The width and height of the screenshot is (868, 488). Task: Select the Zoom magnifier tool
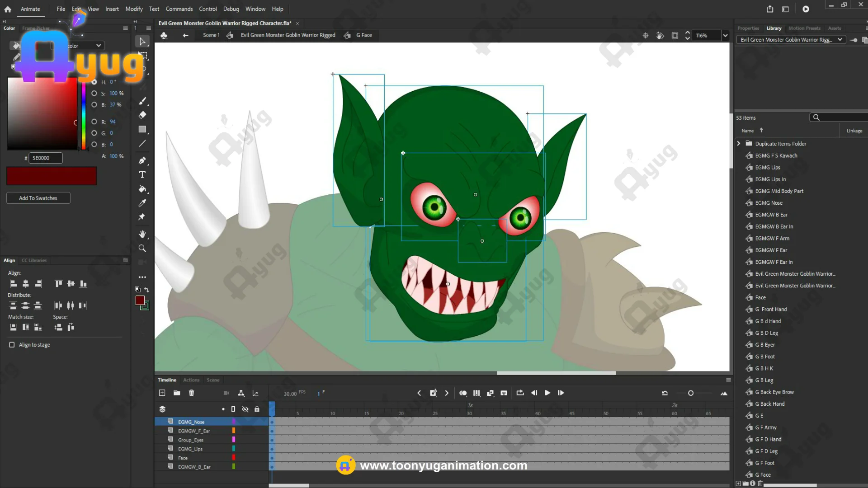point(142,249)
